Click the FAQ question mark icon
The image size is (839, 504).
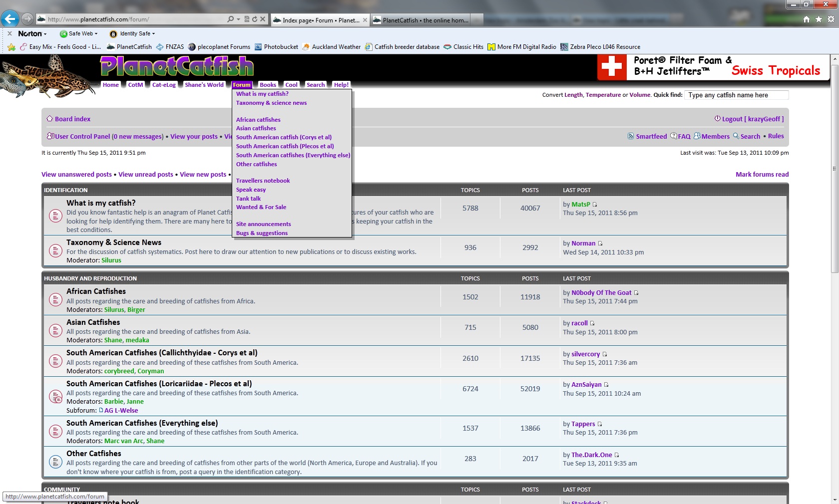tap(674, 136)
